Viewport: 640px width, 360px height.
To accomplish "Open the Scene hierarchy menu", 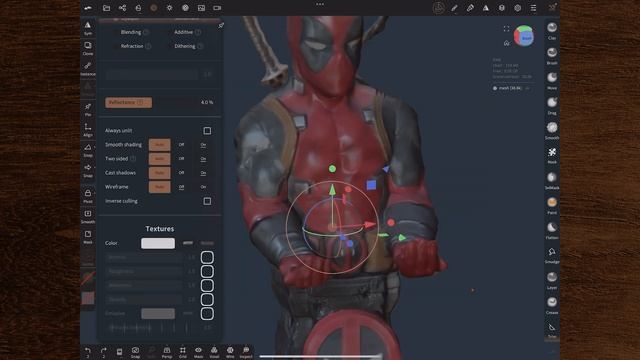I will tap(122, 8).
